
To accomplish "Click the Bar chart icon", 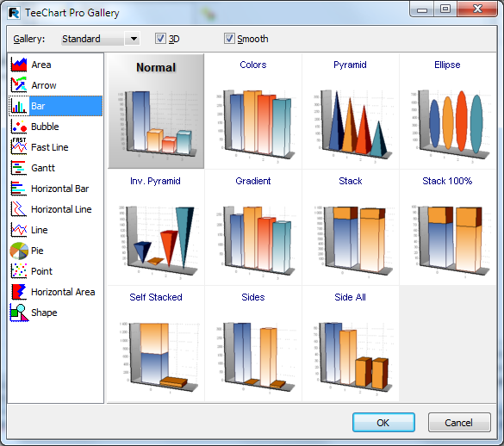I will tap(19, 106).
